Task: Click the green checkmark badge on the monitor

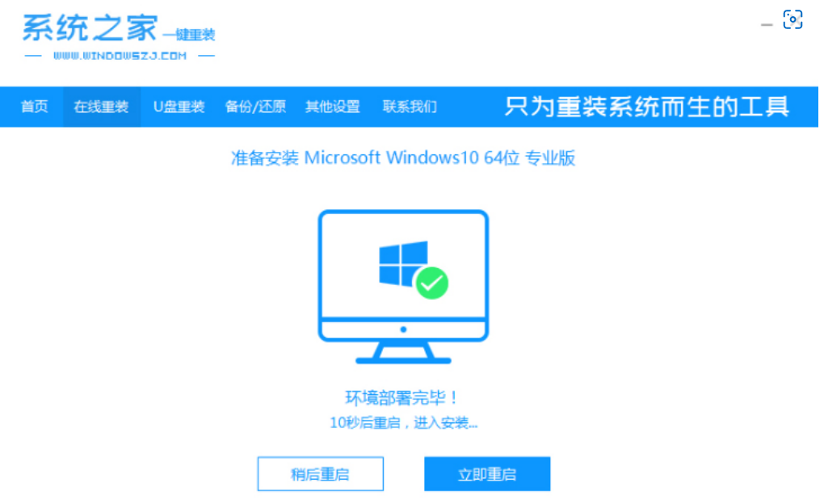Action: (432, 283)
